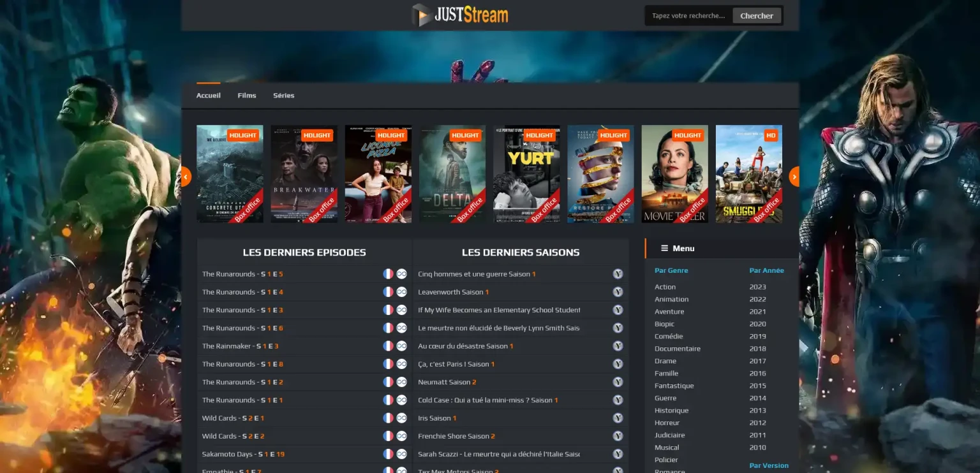The image size is (980, 473).
Task: Open the Fantastique genre
Action: [x=674, y=386]
